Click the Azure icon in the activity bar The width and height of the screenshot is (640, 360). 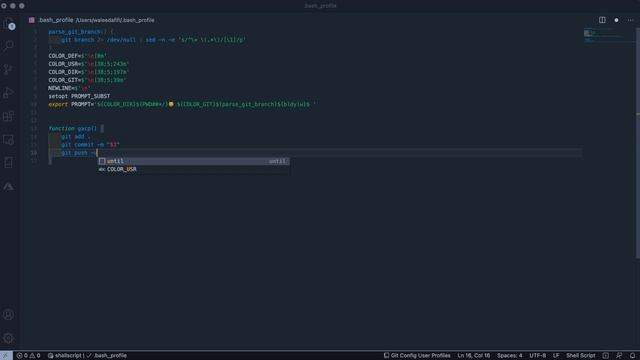pos(9,187)
